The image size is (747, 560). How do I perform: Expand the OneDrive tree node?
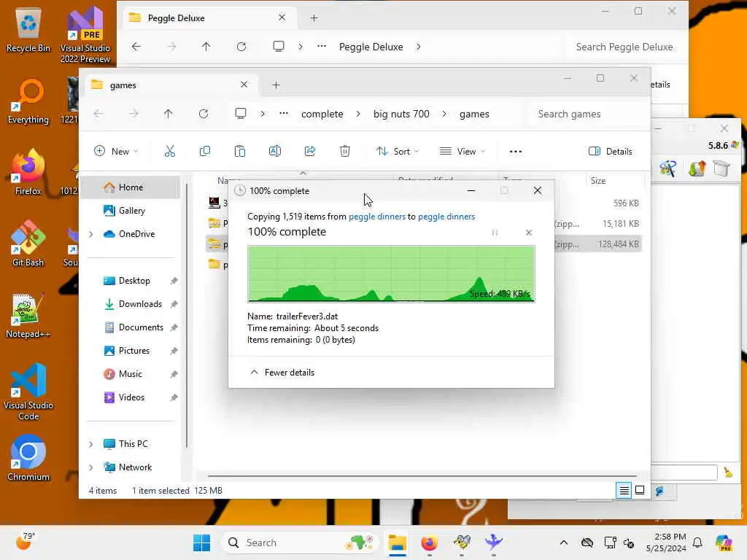pyautogui.click(x=91, y=234)
